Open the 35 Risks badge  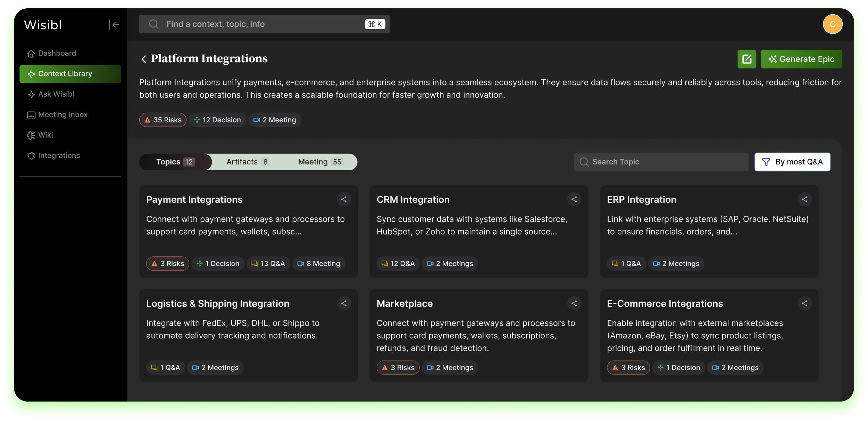click(x=162, y=120)
